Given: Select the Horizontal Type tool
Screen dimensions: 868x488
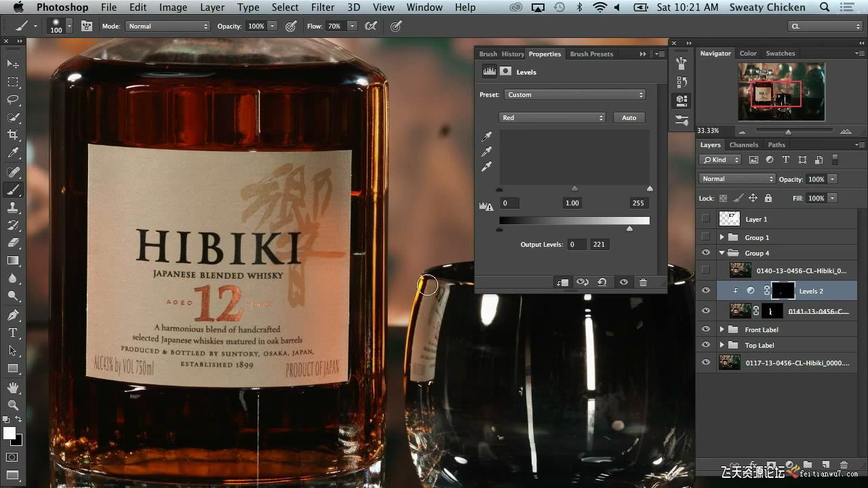Looking at the screenshot, I should click(13, 333).
